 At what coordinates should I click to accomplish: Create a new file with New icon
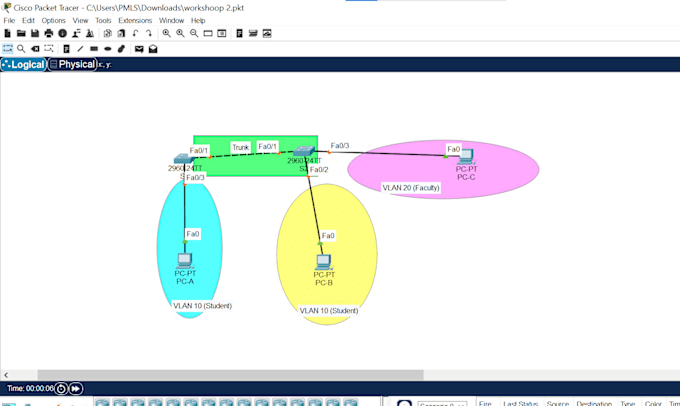[7, 33]
